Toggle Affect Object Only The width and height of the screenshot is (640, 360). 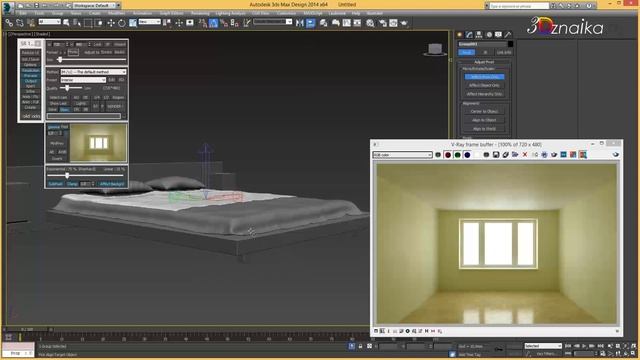point(484,85)
